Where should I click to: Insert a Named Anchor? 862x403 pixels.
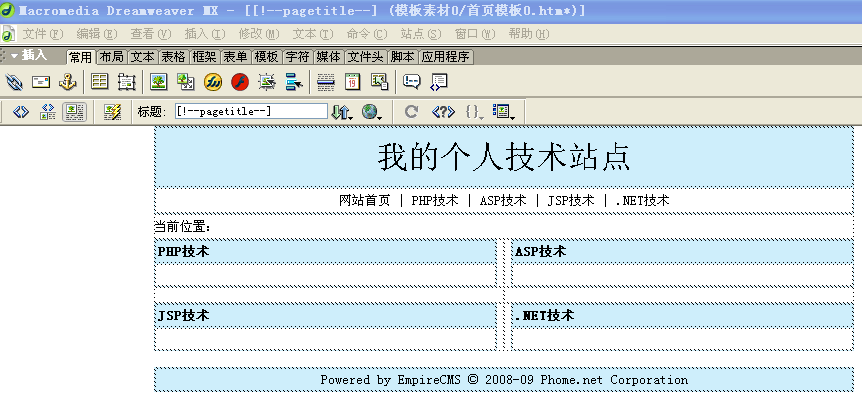(68, 82)
